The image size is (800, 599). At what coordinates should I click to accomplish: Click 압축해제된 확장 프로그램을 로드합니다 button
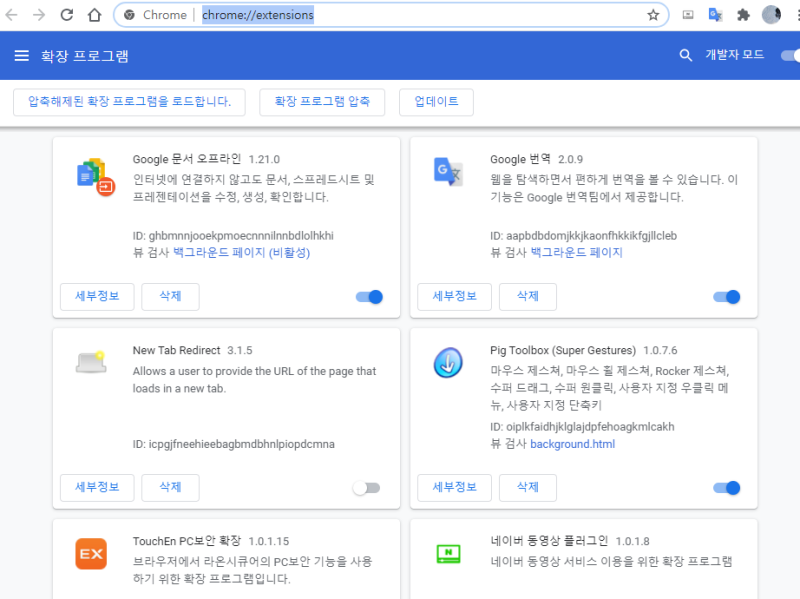[129, 102]
